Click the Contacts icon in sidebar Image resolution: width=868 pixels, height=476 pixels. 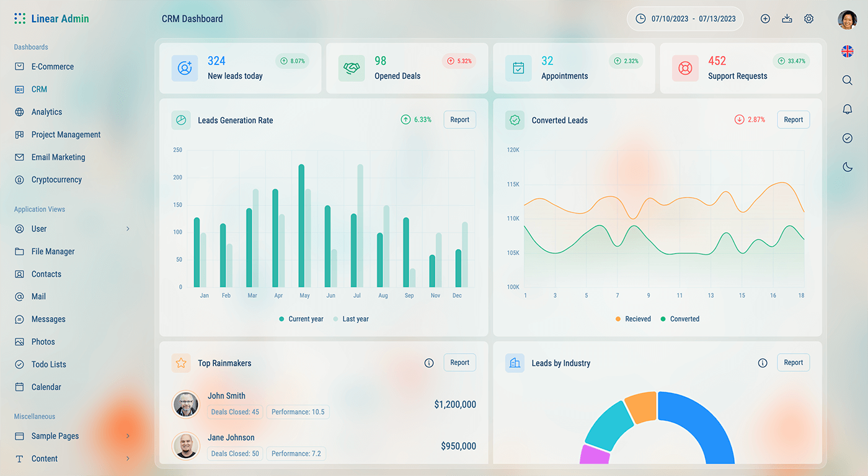click(x=19, y=274)
